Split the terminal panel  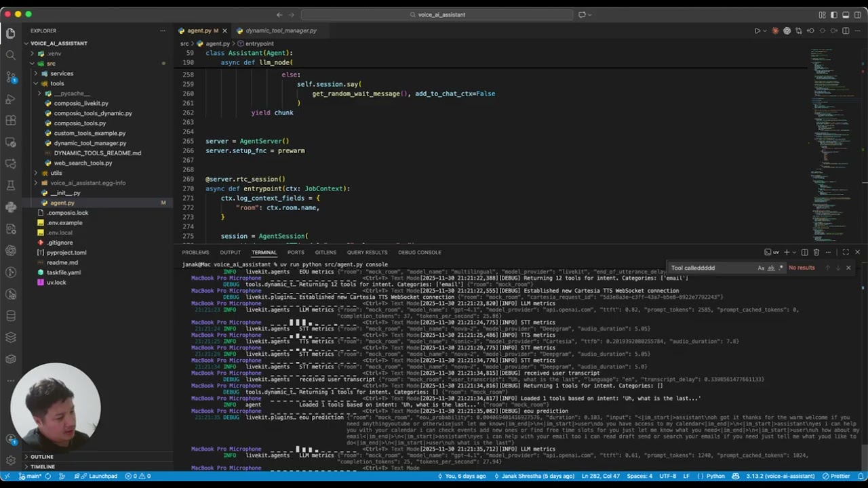point(805,252)
